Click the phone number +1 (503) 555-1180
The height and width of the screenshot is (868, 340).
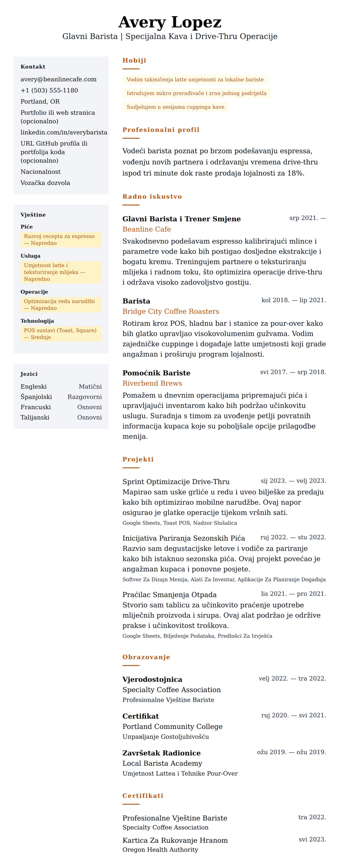coord(49,90)
